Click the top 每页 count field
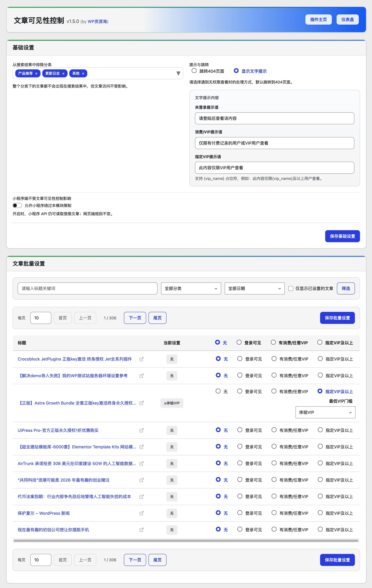This screenshot has height=588, width=372. click(41, 318)
